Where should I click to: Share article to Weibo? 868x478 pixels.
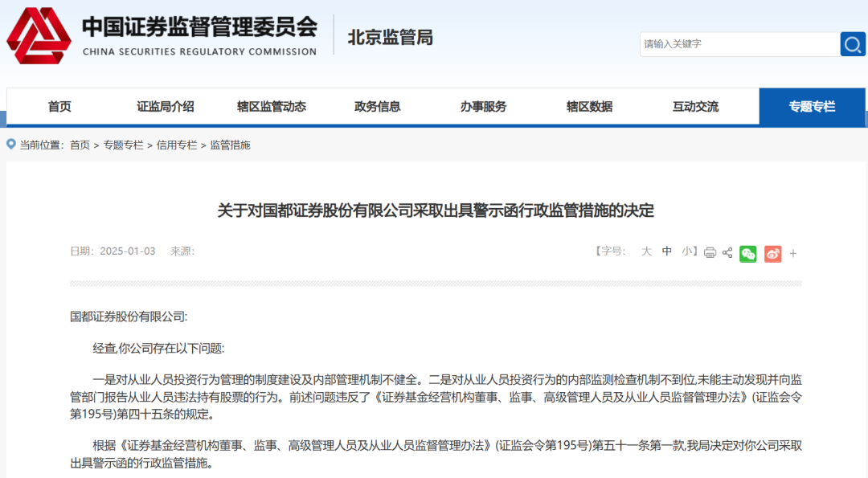pos(772,253)
